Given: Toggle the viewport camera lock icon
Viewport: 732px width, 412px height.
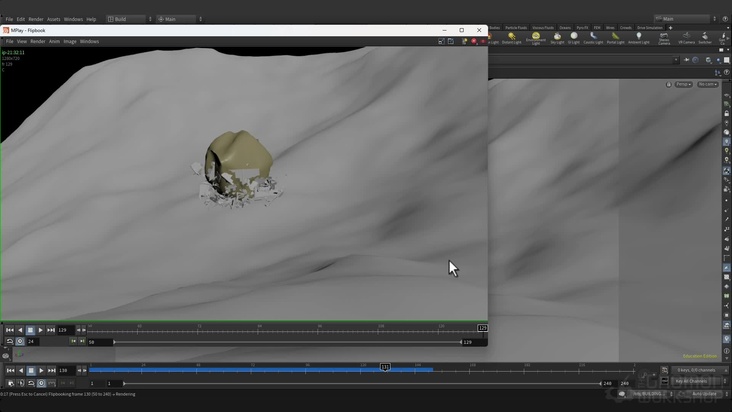Looking at the screenshot, I should click(669, 84).
